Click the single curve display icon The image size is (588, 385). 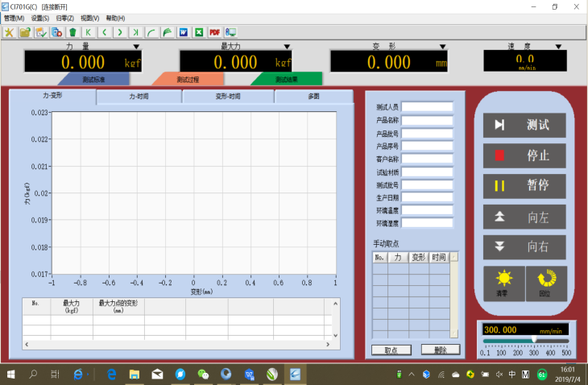[x=151, y=32]
